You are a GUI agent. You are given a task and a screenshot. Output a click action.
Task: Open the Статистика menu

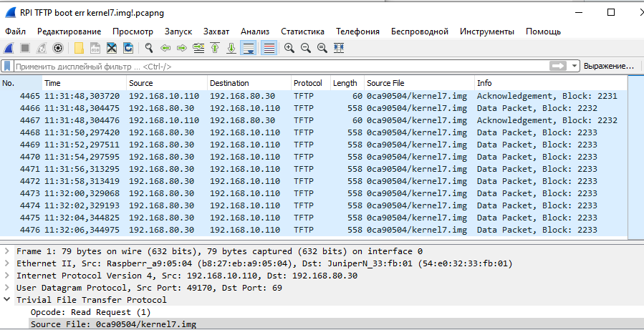tap(303, 31)
